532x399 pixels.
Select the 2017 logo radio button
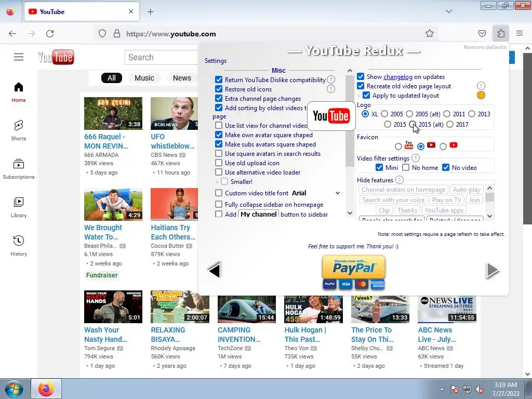[x=450, y=124]
